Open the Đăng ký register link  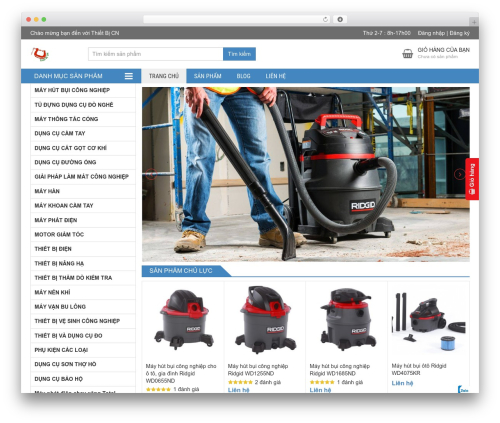[x=459, y=33]
